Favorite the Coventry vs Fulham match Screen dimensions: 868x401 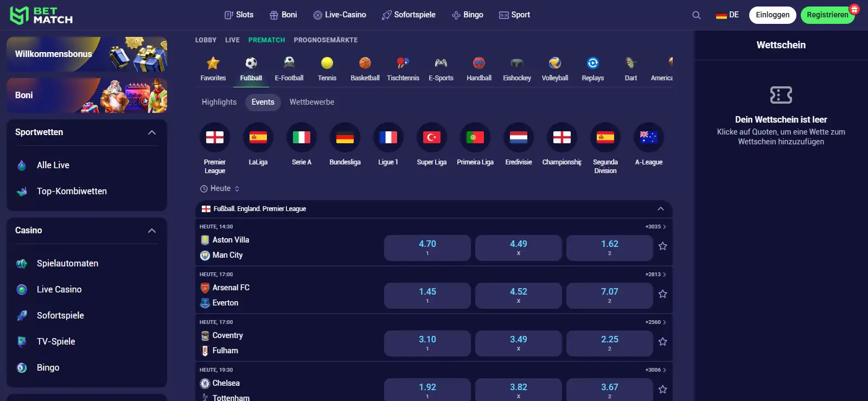coord(662,342)
